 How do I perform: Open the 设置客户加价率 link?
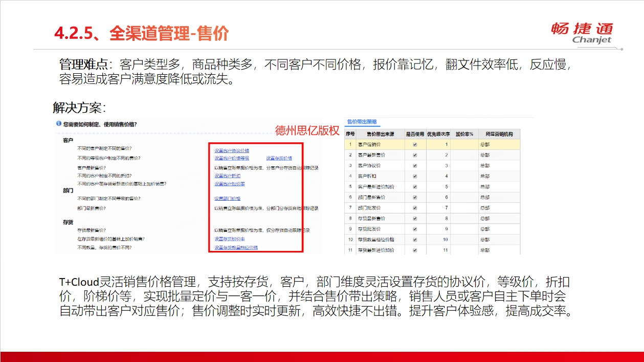229,184
